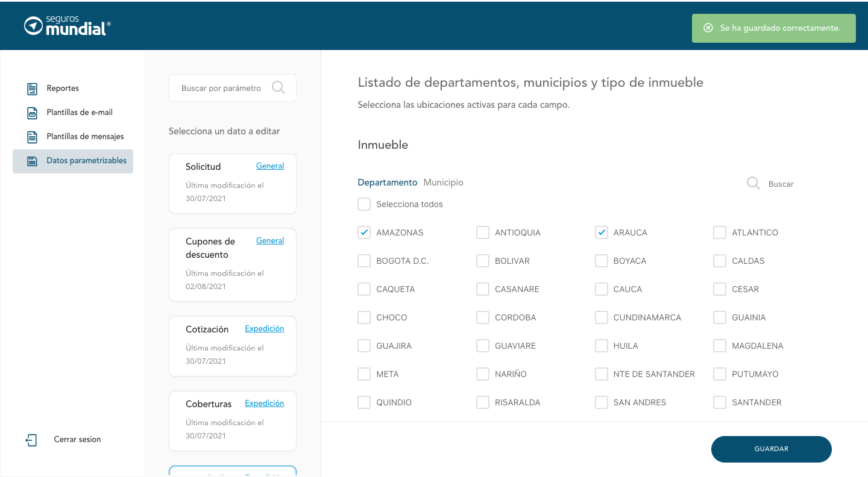Switch to the Departamento tab
This screenshot has height=477, width=868.
click(x=388, y=182)
